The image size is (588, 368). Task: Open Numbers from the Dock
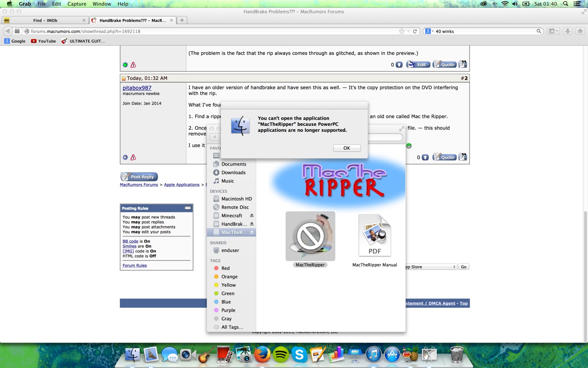[x=336, y=355]
